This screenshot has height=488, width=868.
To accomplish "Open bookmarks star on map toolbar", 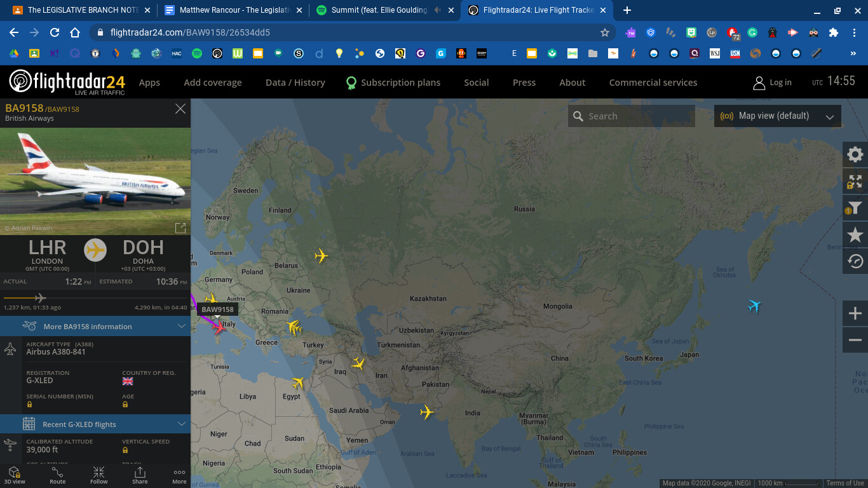I will click(x=855, y=235).
